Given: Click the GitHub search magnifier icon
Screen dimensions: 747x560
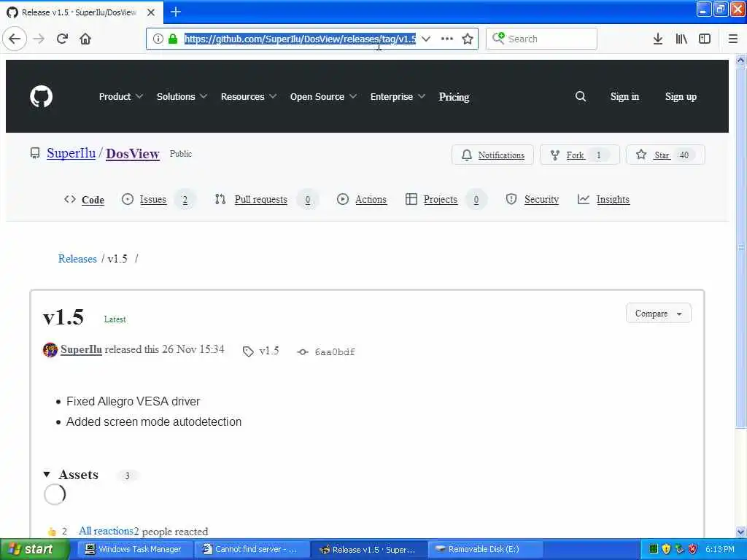Looking at the screenshot, I should pos(580,97).
